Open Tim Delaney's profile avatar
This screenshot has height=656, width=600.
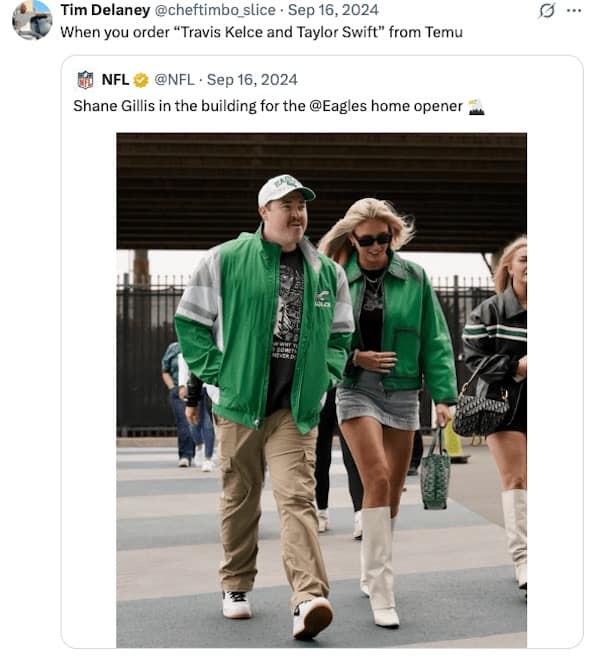[32, 20]
